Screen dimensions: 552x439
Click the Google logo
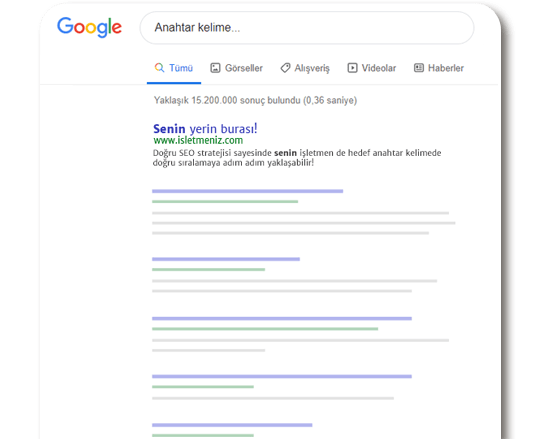click(89, 27)
